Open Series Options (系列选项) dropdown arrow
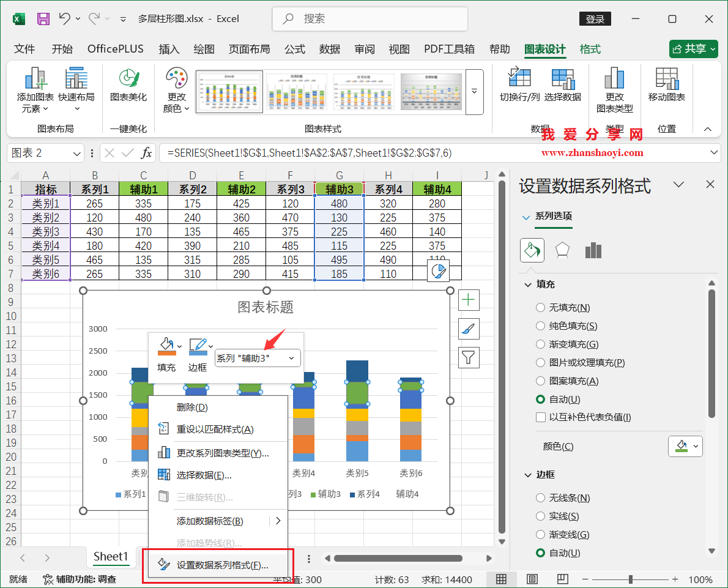Viewport: 728px width, 588px height. point(526,217)
